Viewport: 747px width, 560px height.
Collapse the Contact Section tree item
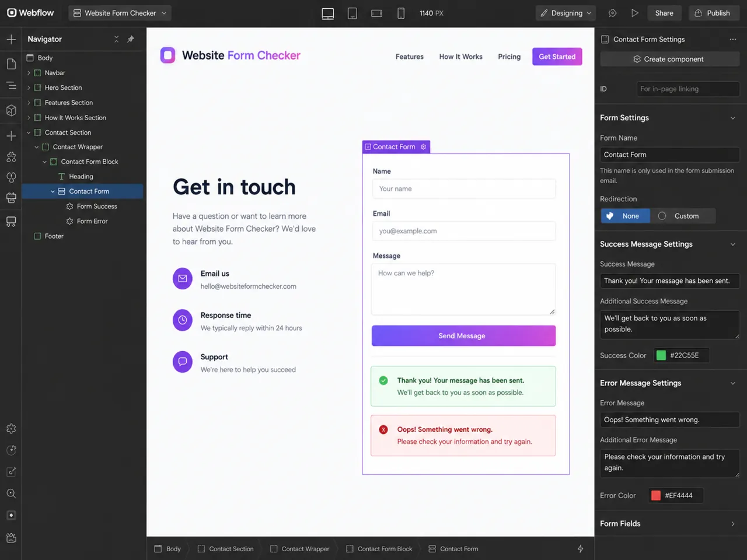(29, 132)
